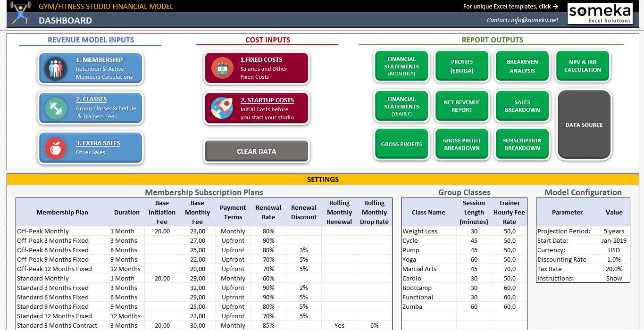Image resolution: width=644 pixels, height=330 pixels.
Task: Click the Classes dumbbell icon
Action: pyautogui.click(x=56, y=108)
